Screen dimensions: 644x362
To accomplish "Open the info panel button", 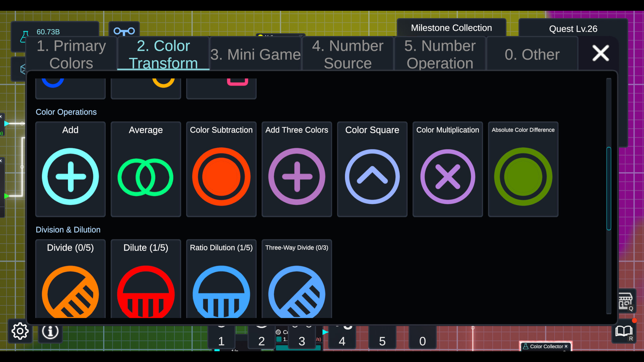I will 50,332.
